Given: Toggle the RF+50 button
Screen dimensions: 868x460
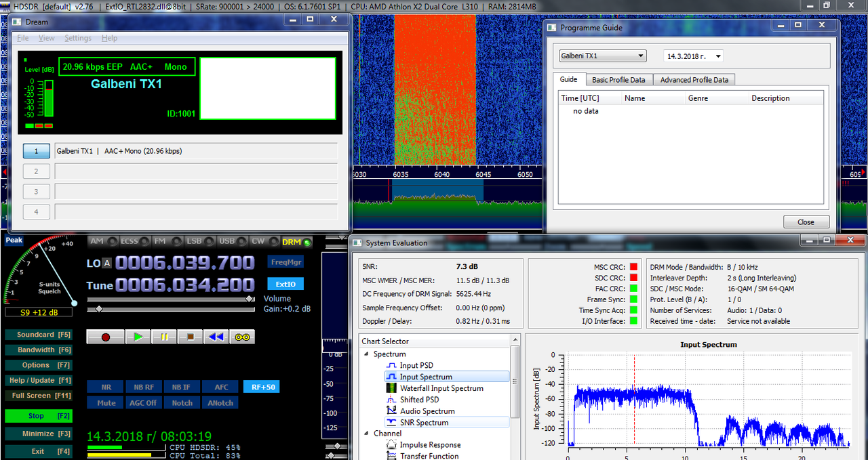Looking at the screenshot, I should [x=261, y=387].
